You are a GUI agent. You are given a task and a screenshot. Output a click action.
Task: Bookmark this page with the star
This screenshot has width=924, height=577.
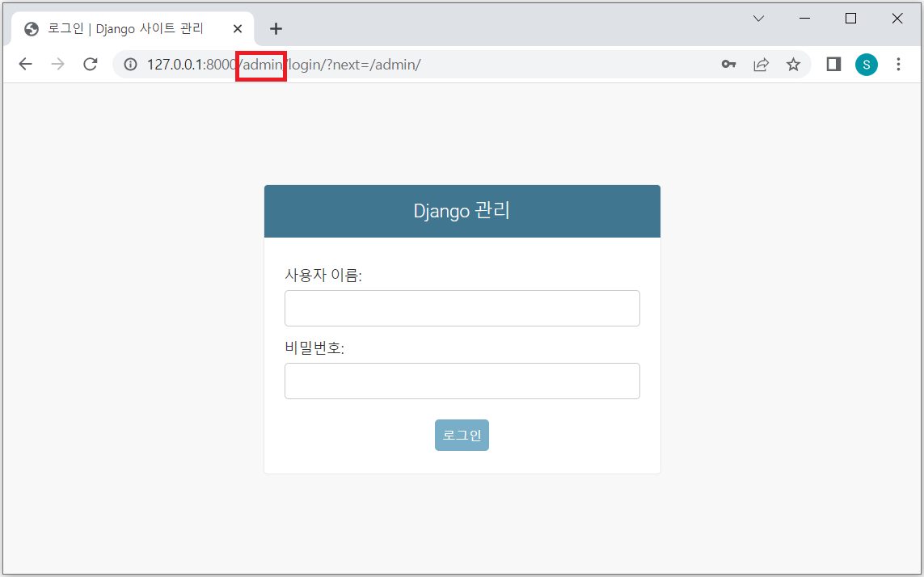pos(794,64)
